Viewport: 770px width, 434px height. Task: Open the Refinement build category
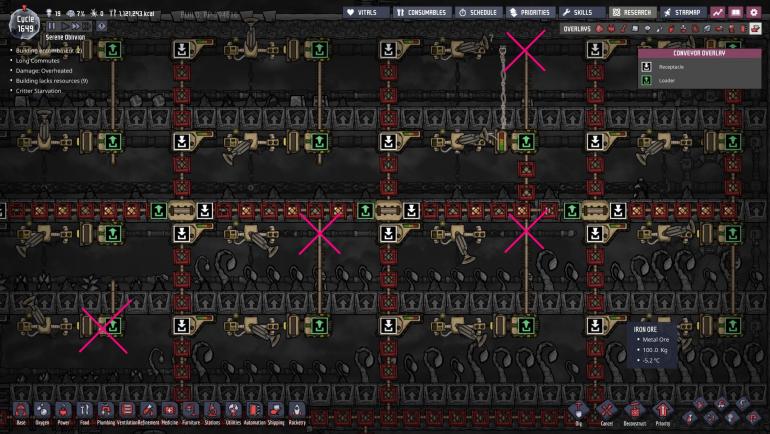148,412
